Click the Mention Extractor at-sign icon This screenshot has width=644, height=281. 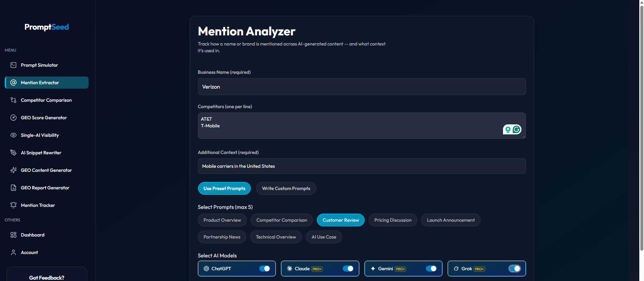pos(13,83)
